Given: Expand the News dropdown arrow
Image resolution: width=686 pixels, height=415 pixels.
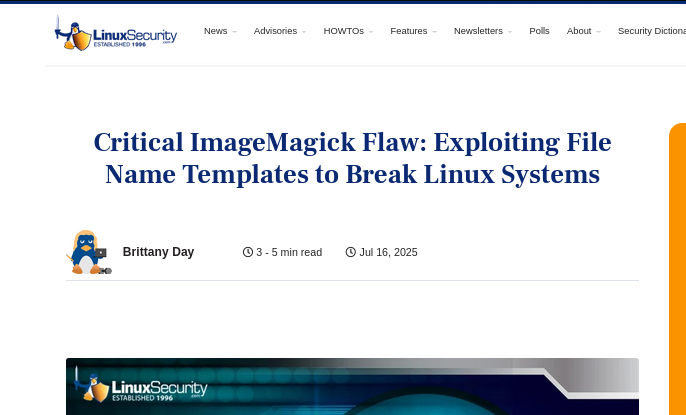Looking at the screenshot, I should [234, 32].
